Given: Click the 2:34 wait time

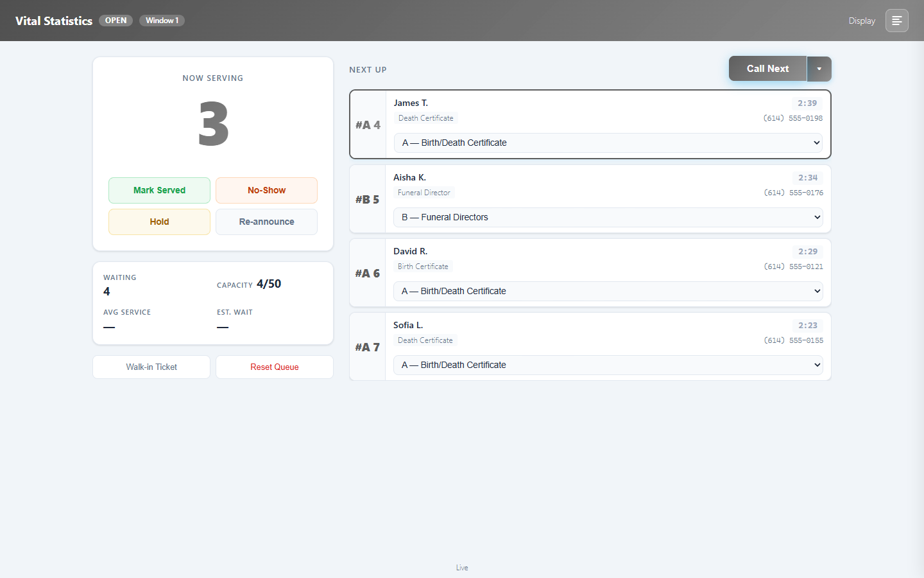Looking at the screenshot, I should (808, 178).
